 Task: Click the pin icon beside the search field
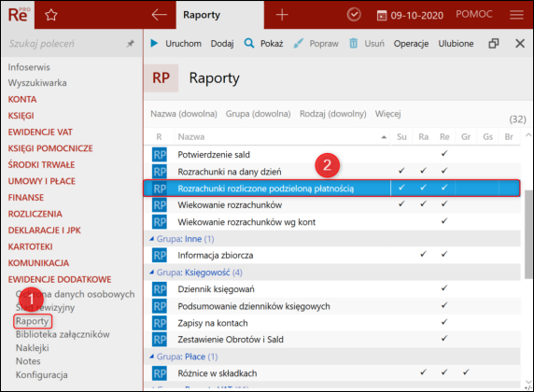(x=130, y=44)
